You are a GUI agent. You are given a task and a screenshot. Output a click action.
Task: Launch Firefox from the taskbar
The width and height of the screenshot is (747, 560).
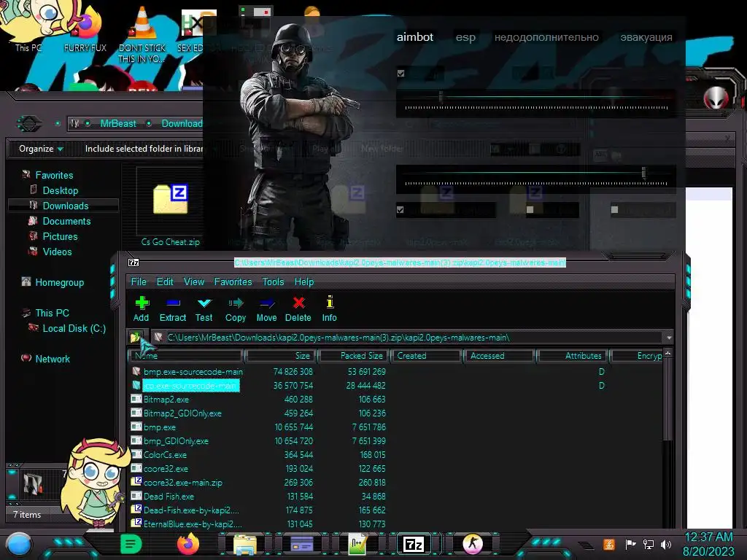point(187,544)
